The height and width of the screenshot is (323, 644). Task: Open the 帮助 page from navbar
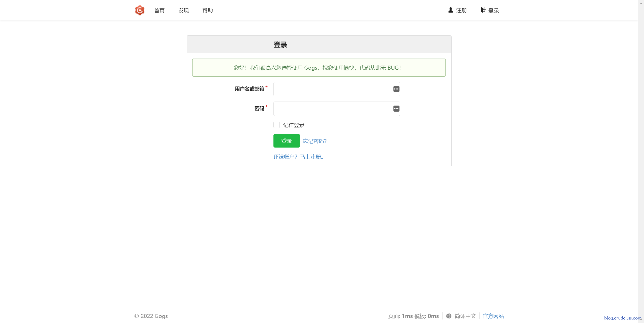pyautogui.click(x=207, y=10)
